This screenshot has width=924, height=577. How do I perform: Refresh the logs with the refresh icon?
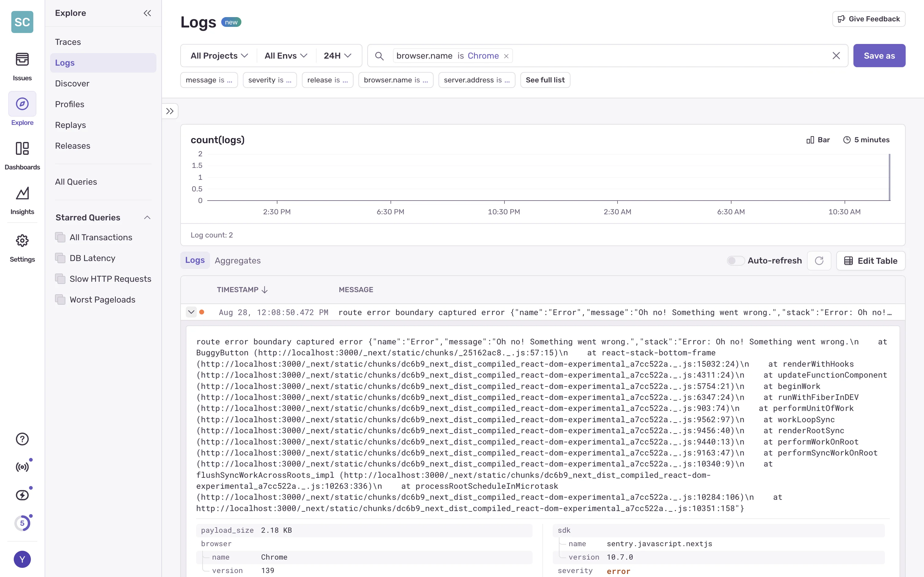pos(819,260)
